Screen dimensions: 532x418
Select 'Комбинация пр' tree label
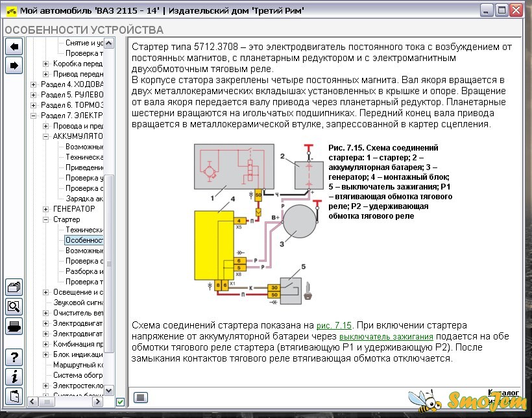(78, 344)
